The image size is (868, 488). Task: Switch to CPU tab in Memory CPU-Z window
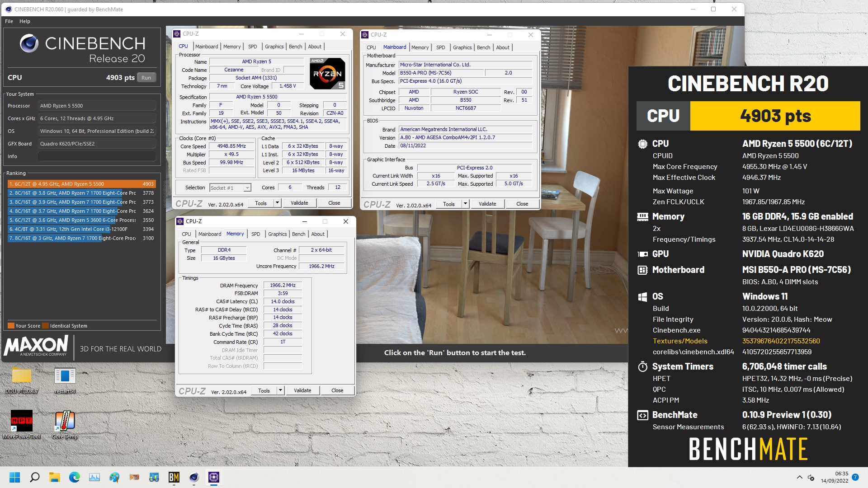click(x=186, y=234)
